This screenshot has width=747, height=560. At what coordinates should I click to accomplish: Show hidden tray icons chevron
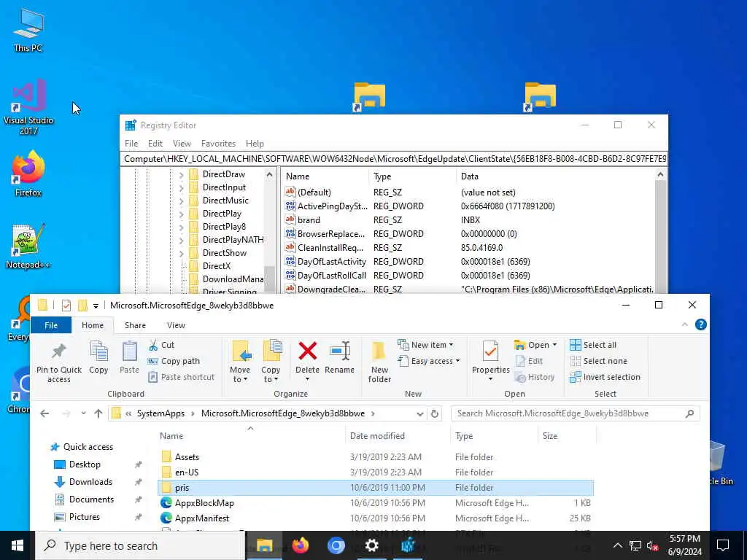click(617, 545)
